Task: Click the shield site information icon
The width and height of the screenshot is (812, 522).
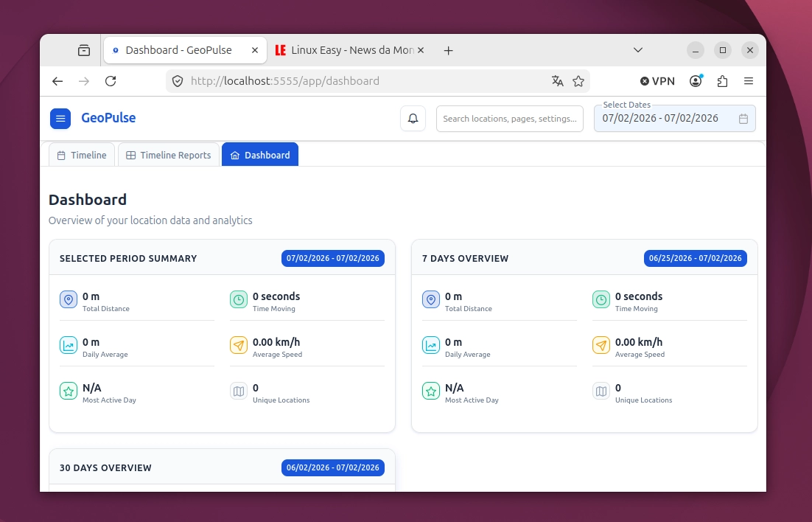Action: [178, 81]
